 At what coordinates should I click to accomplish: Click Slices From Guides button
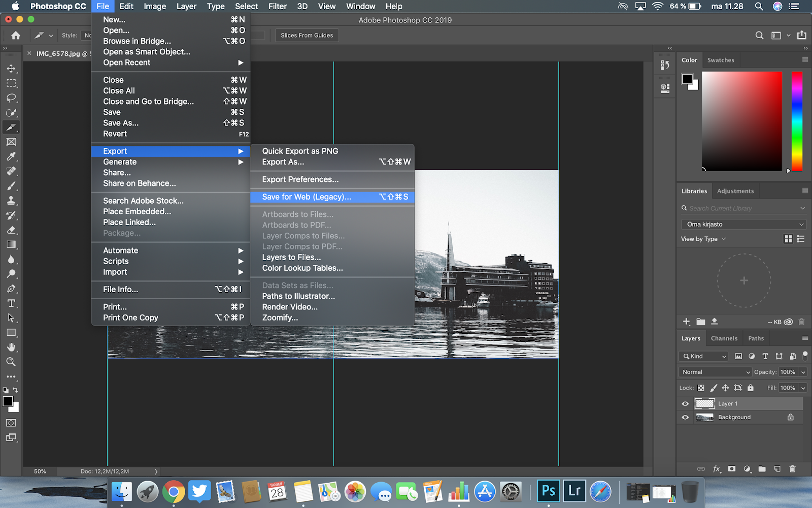pos(307,36)
